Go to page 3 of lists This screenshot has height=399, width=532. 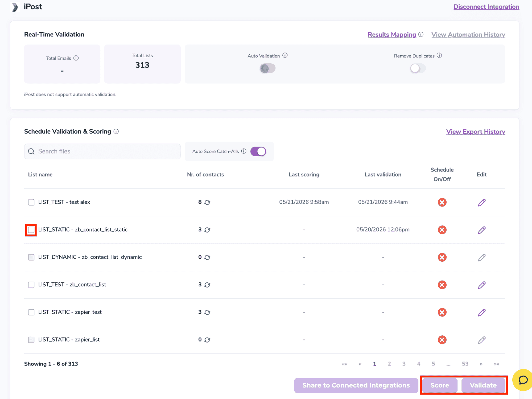404,364
